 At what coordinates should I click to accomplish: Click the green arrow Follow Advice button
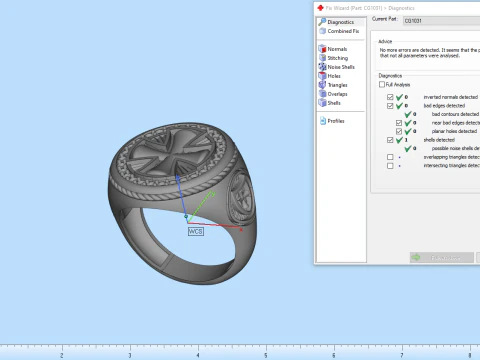[x=442, y=257]
